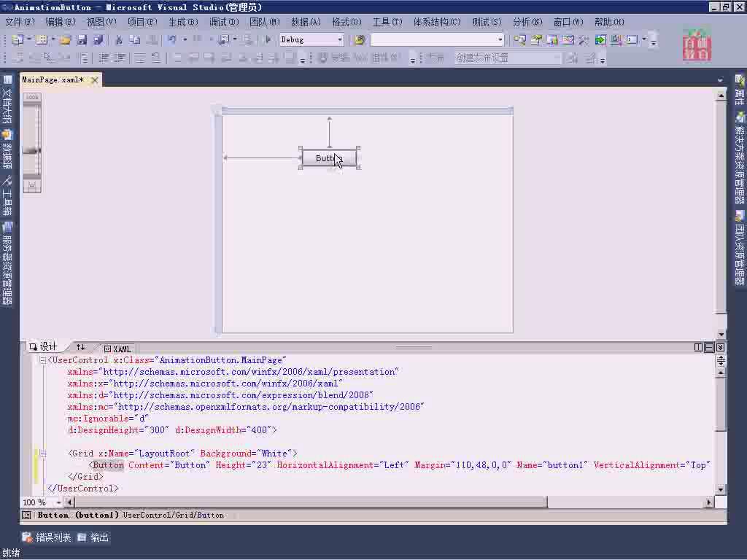Open the Properties Window toolbar icon
The height and width of the screenshot is (560, 747).
click(536, 40)
